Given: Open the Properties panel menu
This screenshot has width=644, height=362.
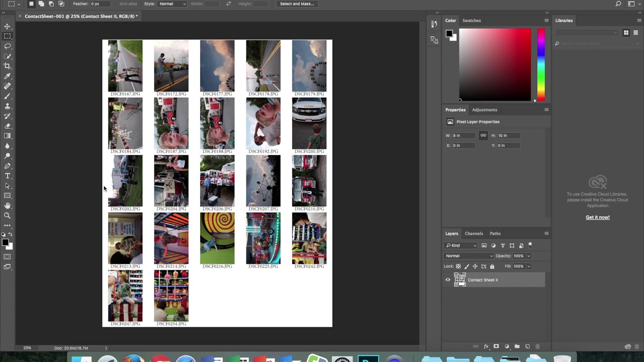Looking at the screenshot, I should click(546, 110).
